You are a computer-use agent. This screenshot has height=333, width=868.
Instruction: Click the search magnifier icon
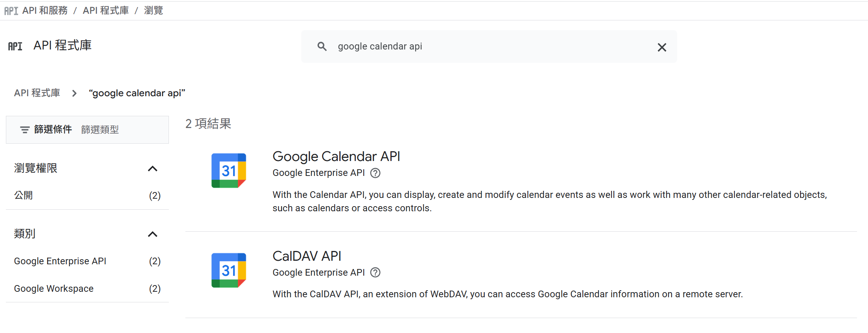coord(322,47)
